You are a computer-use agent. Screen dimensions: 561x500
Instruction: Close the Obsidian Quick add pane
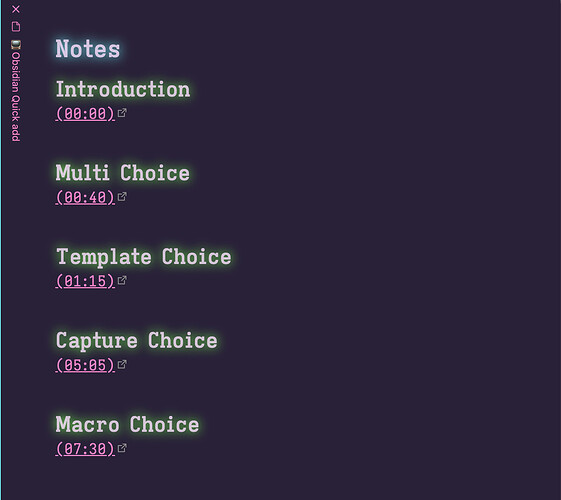[x=16, y=9]
